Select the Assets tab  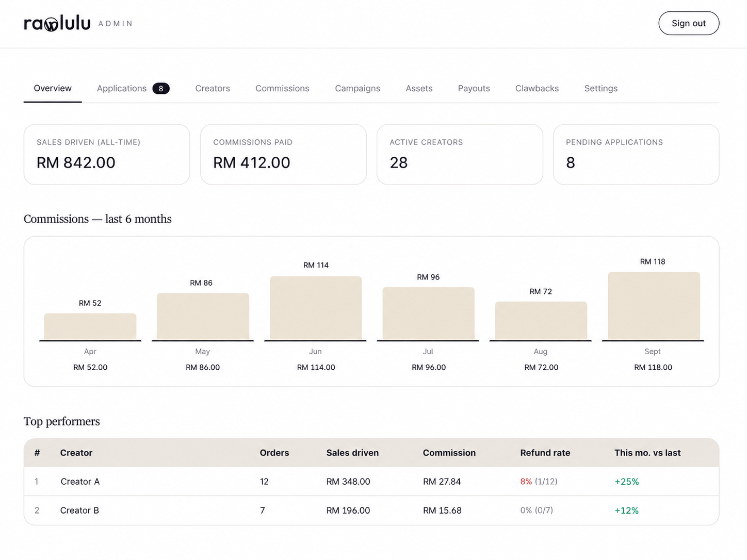point(419,88)
